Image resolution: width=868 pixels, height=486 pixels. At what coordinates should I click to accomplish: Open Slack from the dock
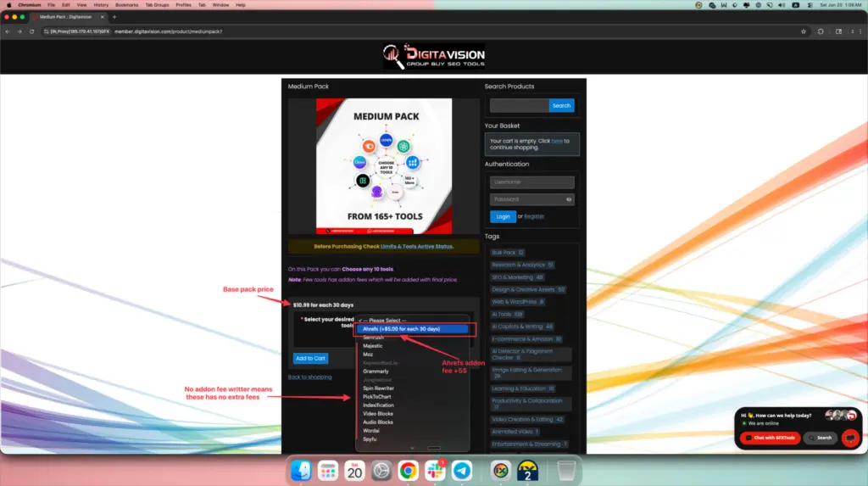click(x=435, y=471)
